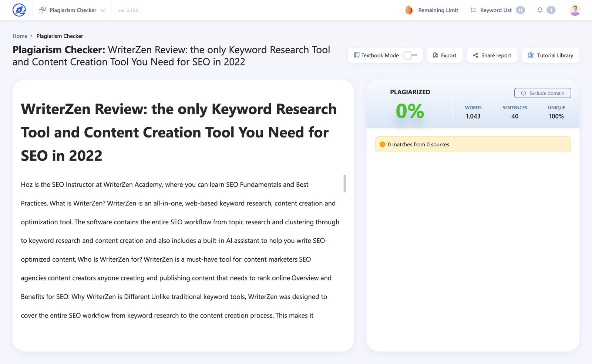The height and width of the screenshot is (364, 592).
Task: Click the Plagiarism Checker breadcrumb
Action: (x=60, y=36)
